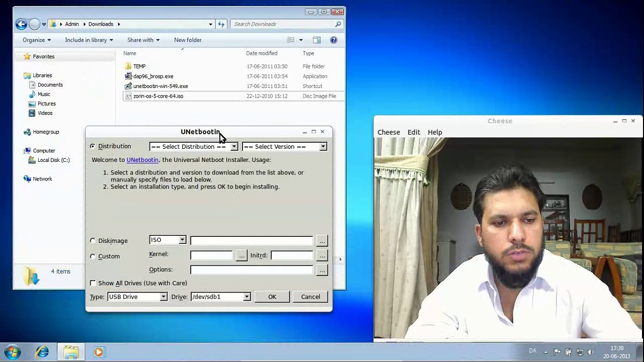This screenshot has height=362, width=644.
Task: Click the disk image path field
Action: coord(252,241)
